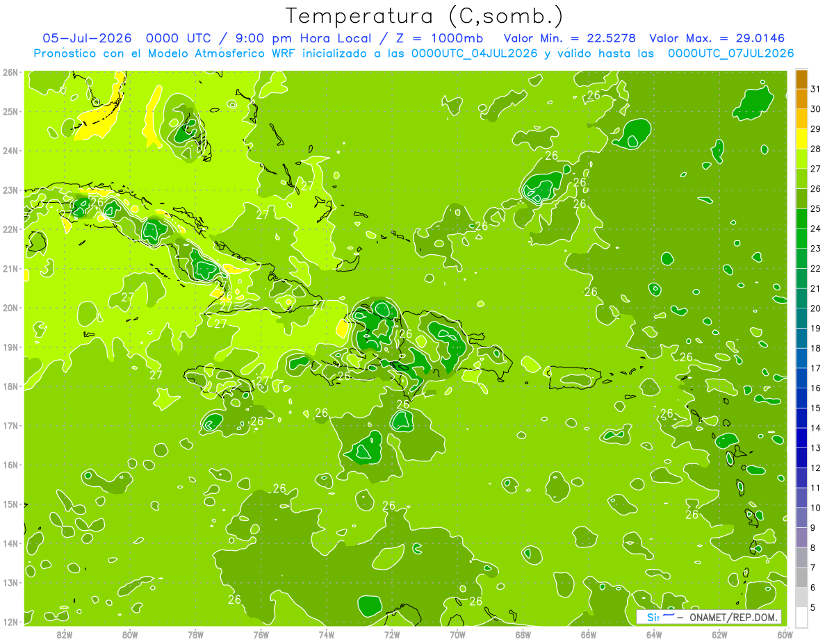Click the '19N' latitude axis label

[x=10, y=347]
